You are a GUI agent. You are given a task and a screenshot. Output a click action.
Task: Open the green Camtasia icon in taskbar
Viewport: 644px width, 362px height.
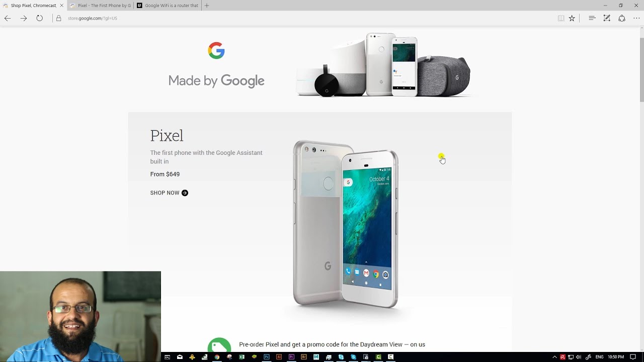tap(378, 357)
